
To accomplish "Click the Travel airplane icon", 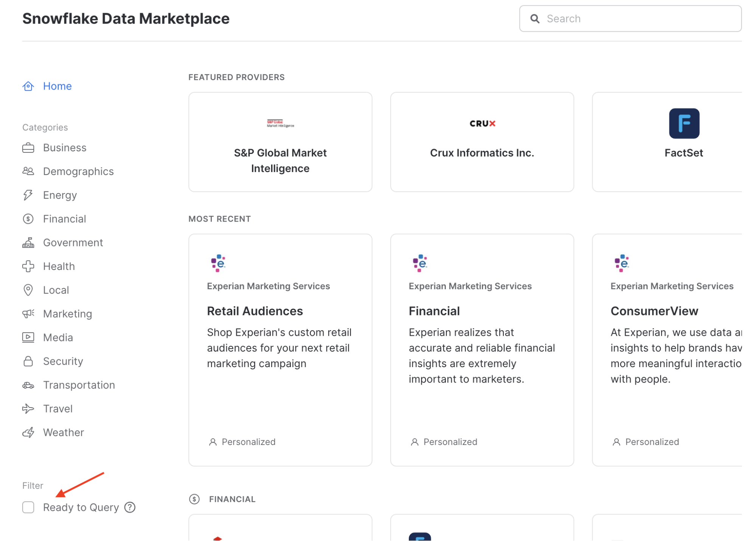I will 28,409.
